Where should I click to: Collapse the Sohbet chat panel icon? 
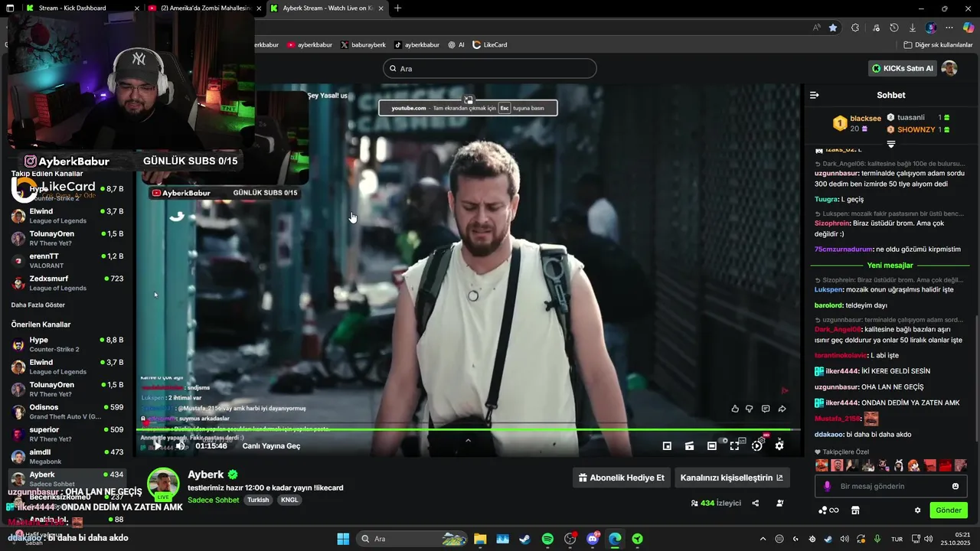point(814,95)
